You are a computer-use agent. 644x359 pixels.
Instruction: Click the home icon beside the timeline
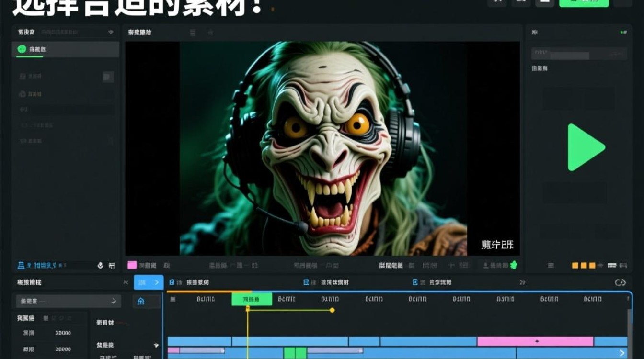click(x=142, y=301)
